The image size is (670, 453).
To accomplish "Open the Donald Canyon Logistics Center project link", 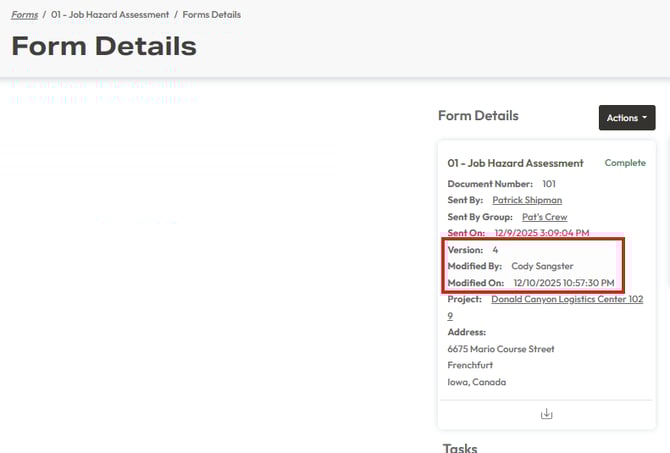I will click(x=566, y=299).
